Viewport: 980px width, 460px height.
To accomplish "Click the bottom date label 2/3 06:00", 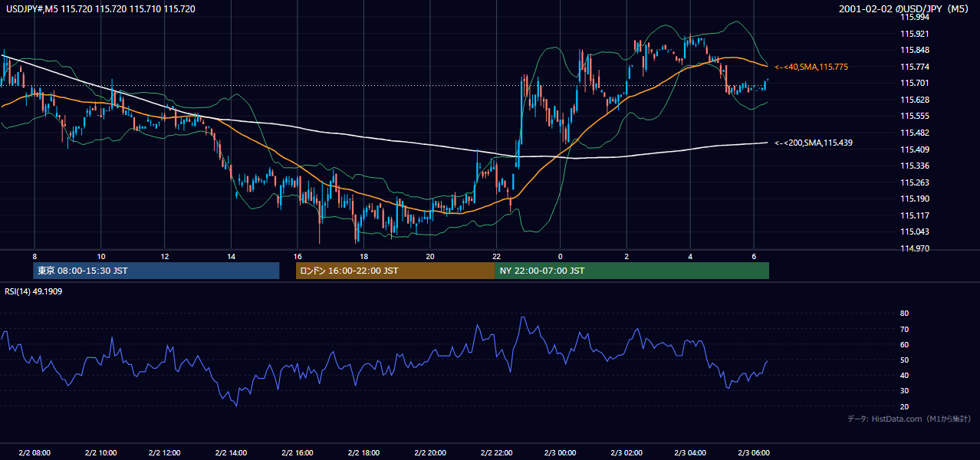I will [x=754, y=453].
